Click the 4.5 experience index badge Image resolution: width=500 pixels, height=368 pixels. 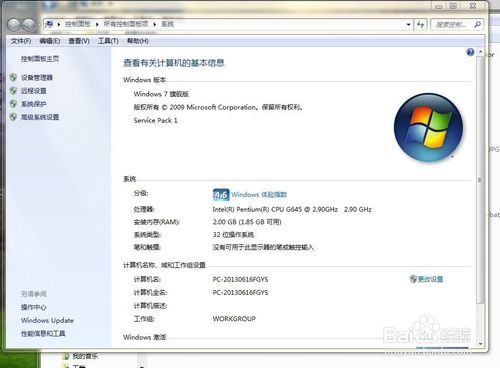click(x=221, y=195)
